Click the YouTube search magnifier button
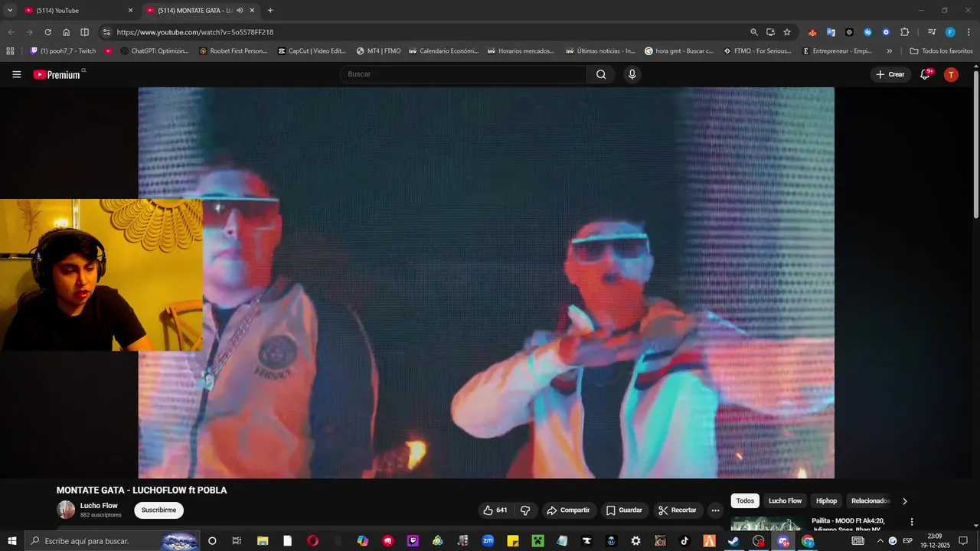The image size is (980, 551). (601, 74)
